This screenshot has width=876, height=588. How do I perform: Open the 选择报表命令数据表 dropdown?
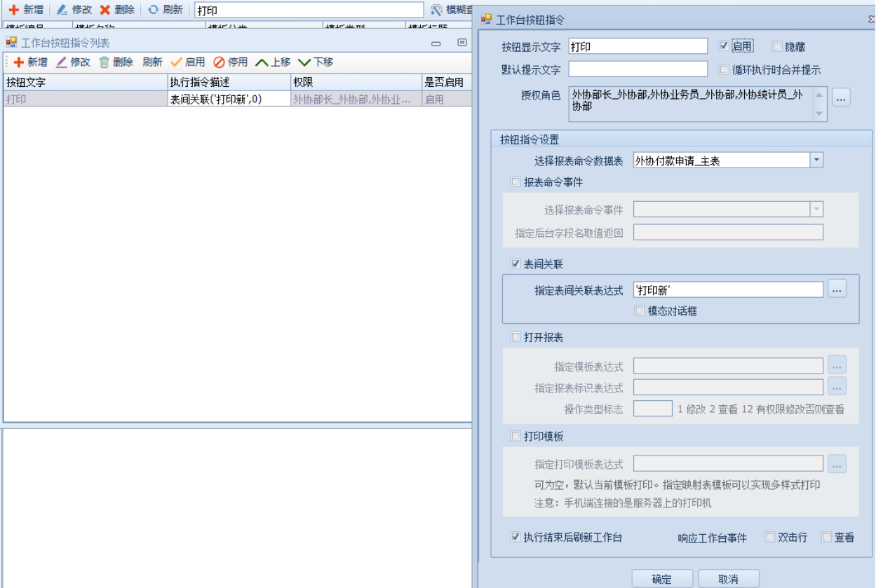click(x=816, y=160)
